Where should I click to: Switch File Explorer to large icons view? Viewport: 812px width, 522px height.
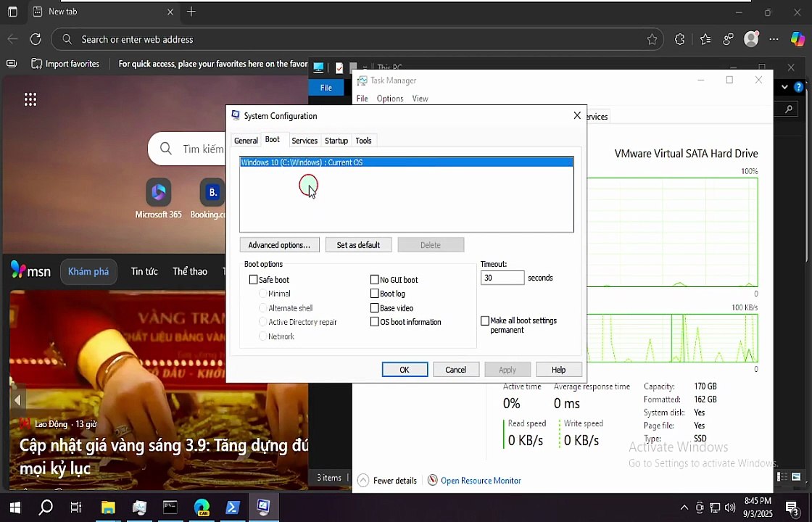tap(796, 476)
